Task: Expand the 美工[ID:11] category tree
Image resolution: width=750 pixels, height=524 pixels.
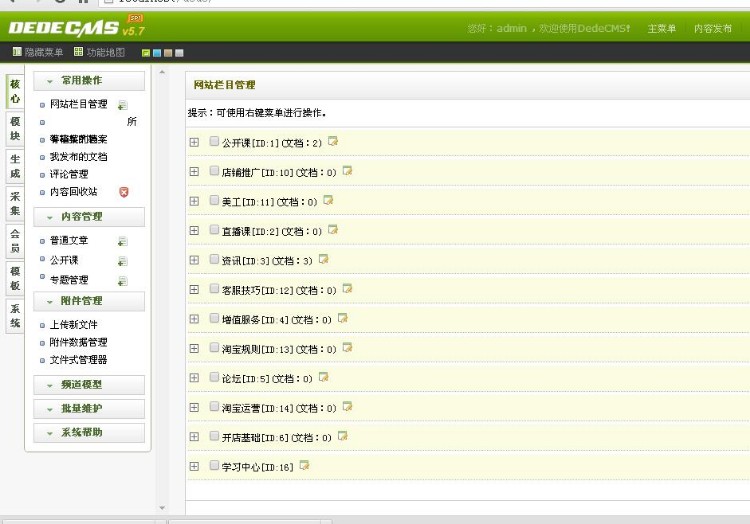Action: 194,201
